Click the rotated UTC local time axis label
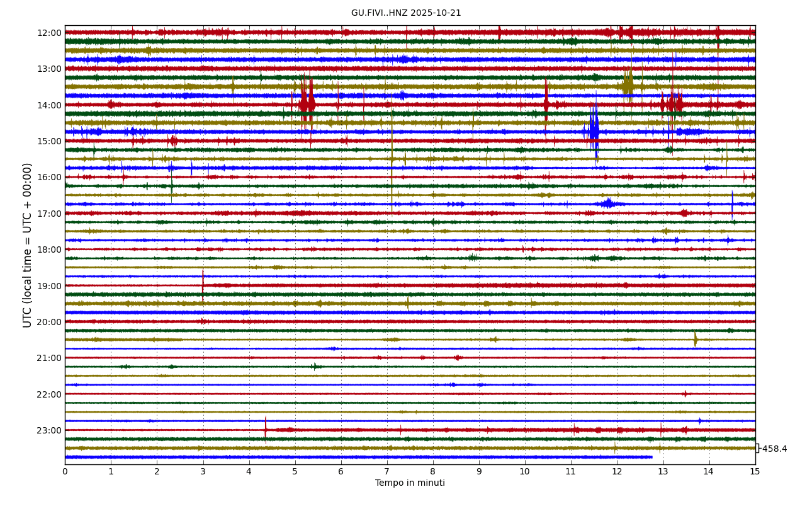Viewport: 812px width, 516px height. (28, 245)
